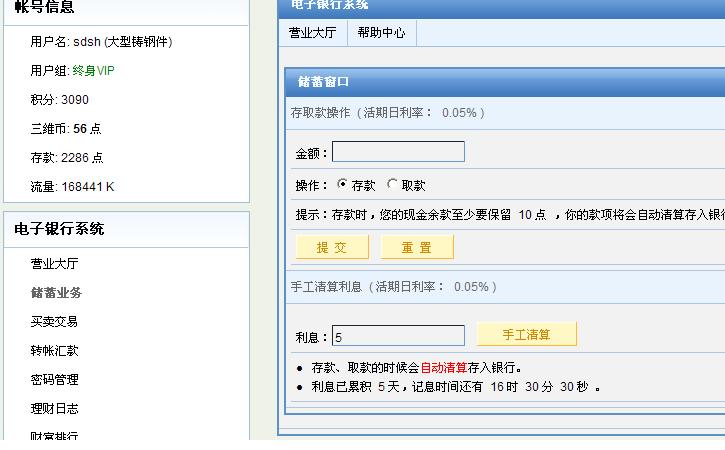
Task: Click the 金额 amount input field
Action: pos(398,152)
